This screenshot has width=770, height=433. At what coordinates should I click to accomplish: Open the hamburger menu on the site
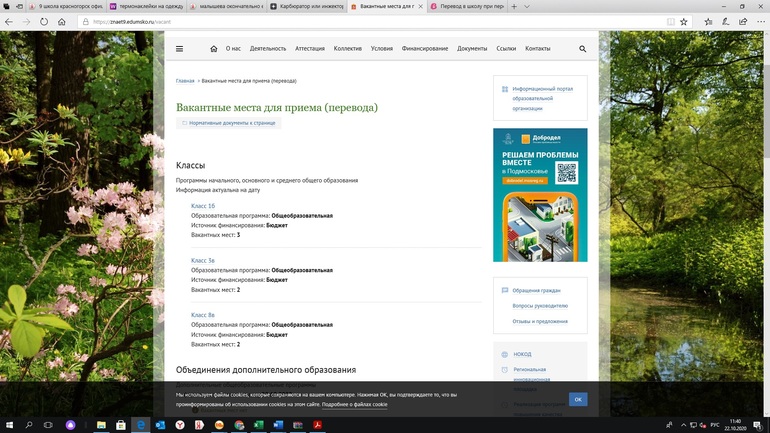click(x=179, y=48)
